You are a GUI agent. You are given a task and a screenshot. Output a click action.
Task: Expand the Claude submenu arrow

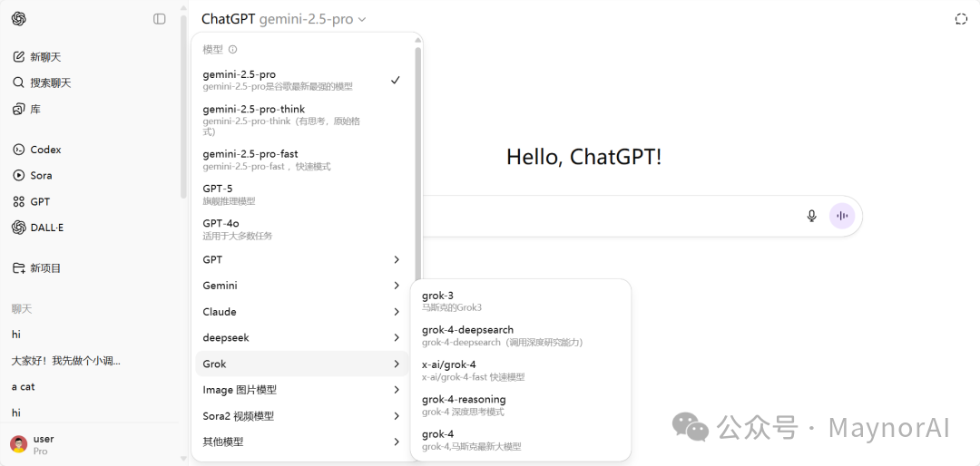point(397,312)
